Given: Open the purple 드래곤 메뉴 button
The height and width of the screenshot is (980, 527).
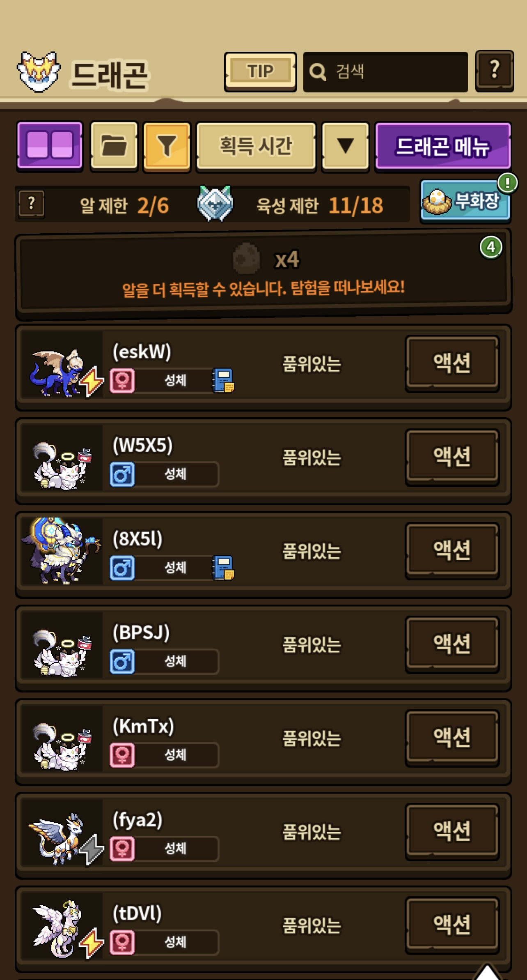Looking at the screenshot, I should pos(443,146).
